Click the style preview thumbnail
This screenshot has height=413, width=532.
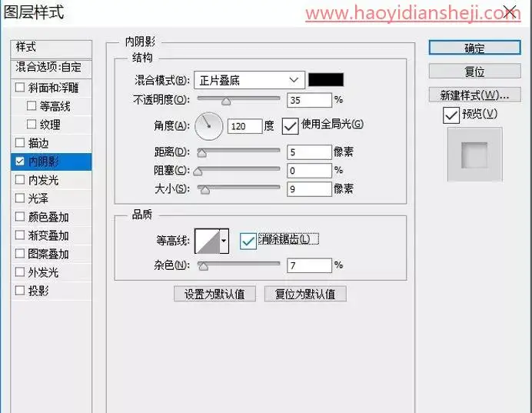click(x=474, y=155)
